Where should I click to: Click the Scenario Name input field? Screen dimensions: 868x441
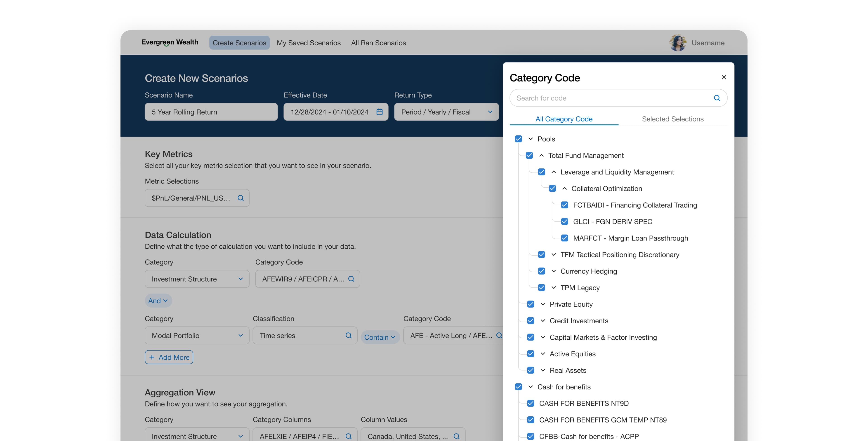coord(211,112)
